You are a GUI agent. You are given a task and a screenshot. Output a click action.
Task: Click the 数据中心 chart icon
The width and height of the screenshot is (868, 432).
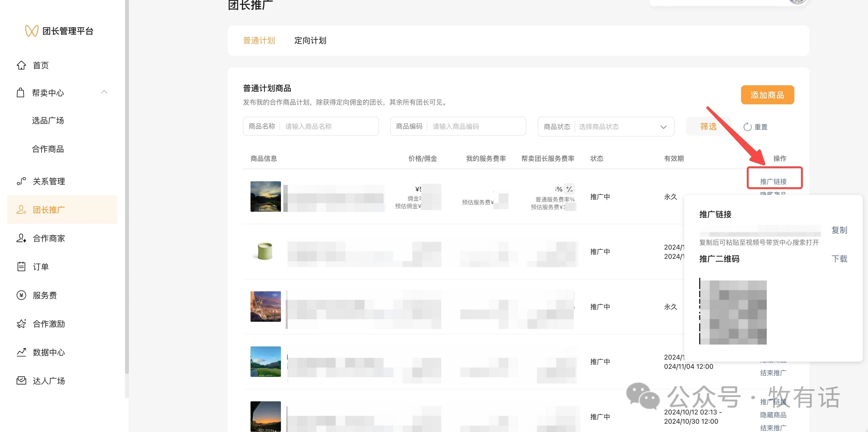[21, 352]
